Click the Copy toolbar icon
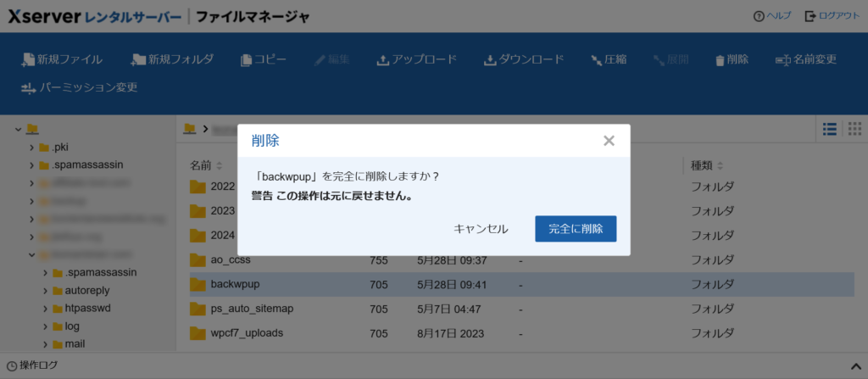 pyautogui.click(x=246, y=60)
